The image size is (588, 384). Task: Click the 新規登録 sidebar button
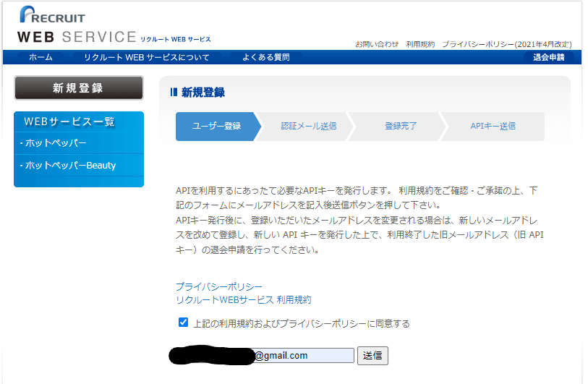[x=79, y=88]
